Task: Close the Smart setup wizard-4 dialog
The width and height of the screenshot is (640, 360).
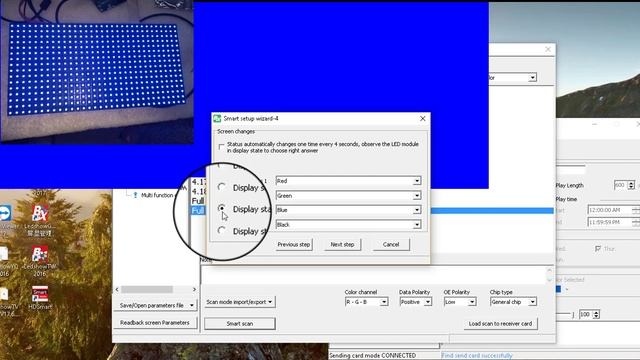Action: click(422, 118)
